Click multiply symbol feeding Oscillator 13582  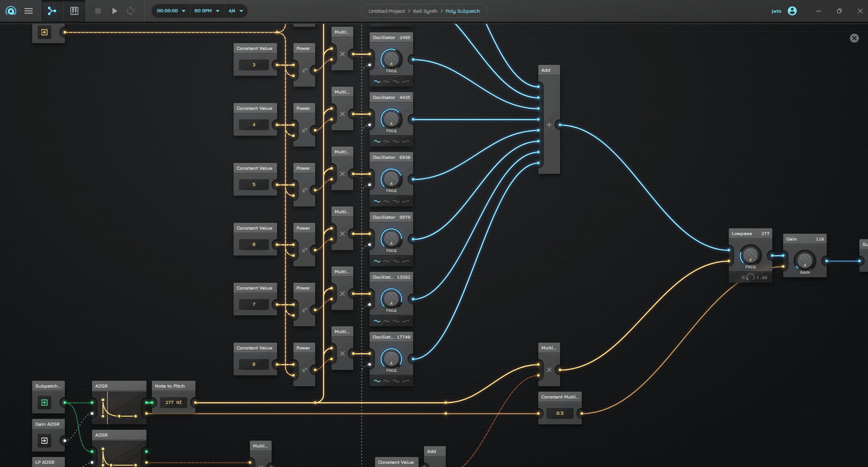pos(342,294)
